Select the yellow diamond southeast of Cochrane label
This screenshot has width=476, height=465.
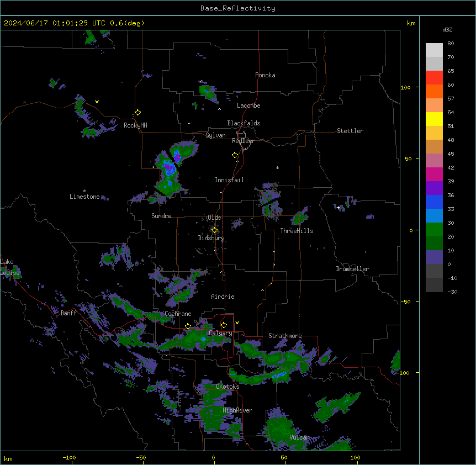pos(188,326)
